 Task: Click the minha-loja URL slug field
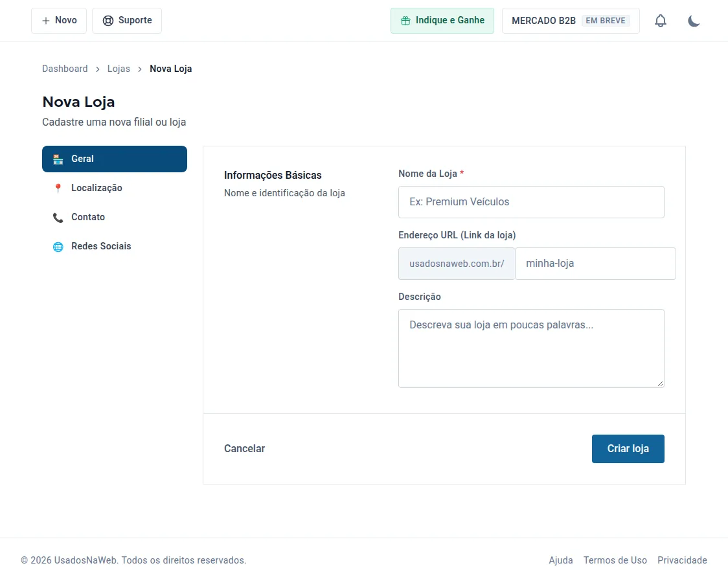[595, 264]
